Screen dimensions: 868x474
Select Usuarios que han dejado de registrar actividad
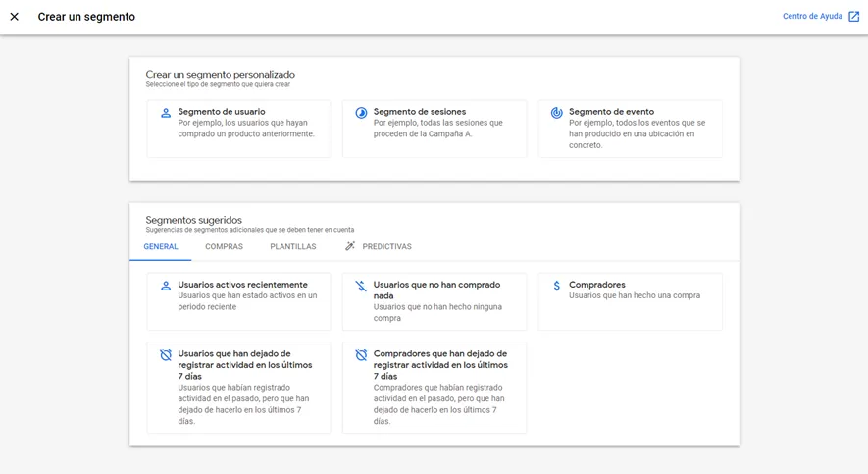tap(238, 388)
